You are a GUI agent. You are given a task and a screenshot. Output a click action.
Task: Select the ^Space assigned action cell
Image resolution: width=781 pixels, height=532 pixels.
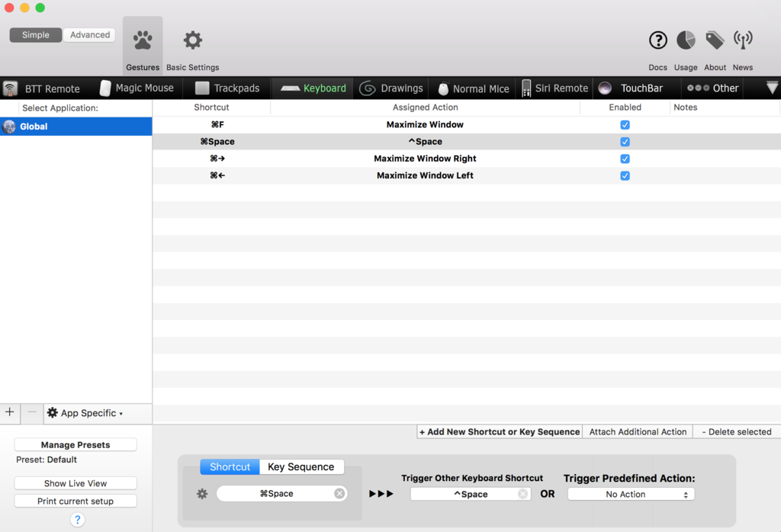click(425, 142)
